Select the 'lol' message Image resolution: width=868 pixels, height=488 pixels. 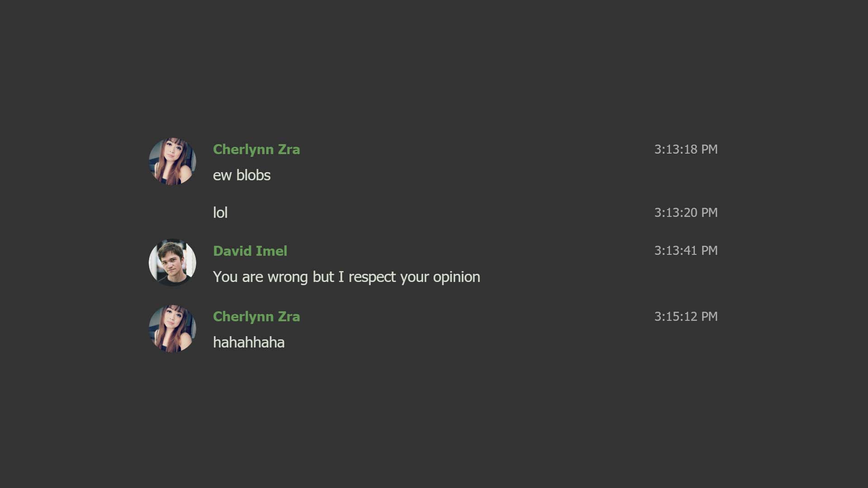(220, 213)
